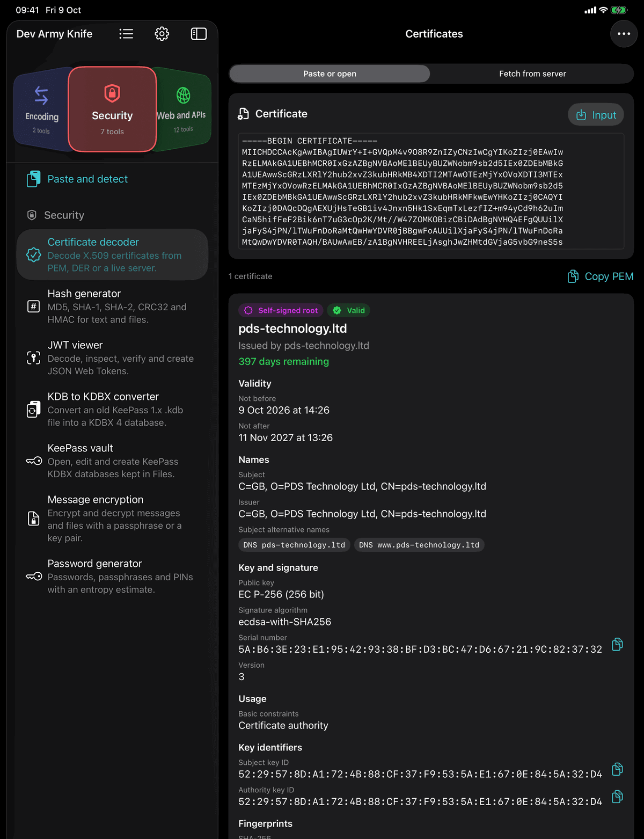Click the Message encryption lock document icon
644x839 pixels.
coord(33,518)
